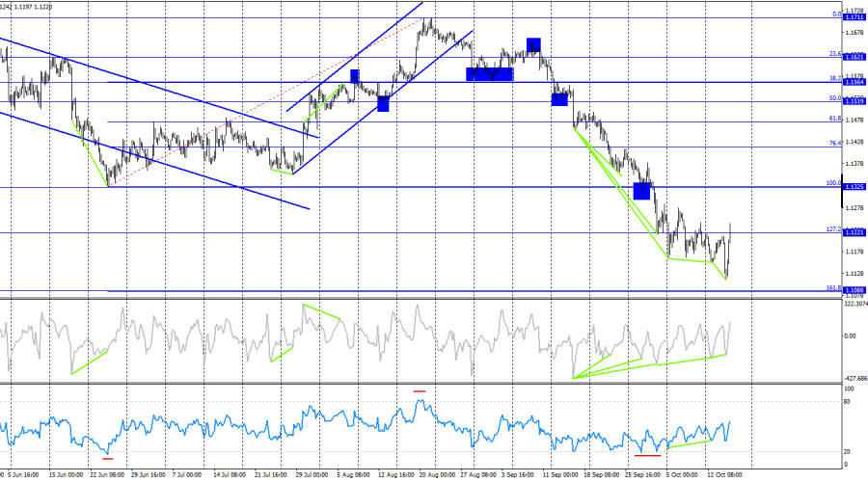This screenshot has width=868, height=482.
Task: Click the 23.6 Fibonacci level label
Action: click(835, 54)
